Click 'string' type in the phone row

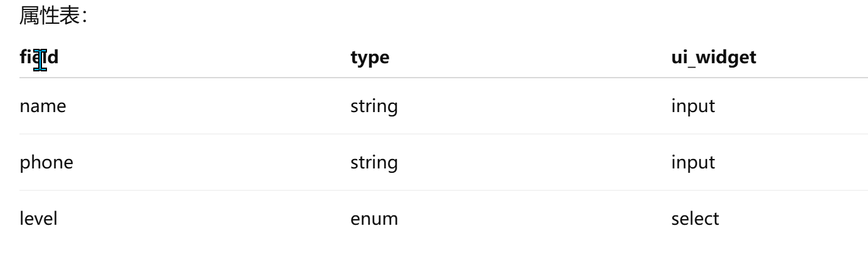click(x=374, y=163)
